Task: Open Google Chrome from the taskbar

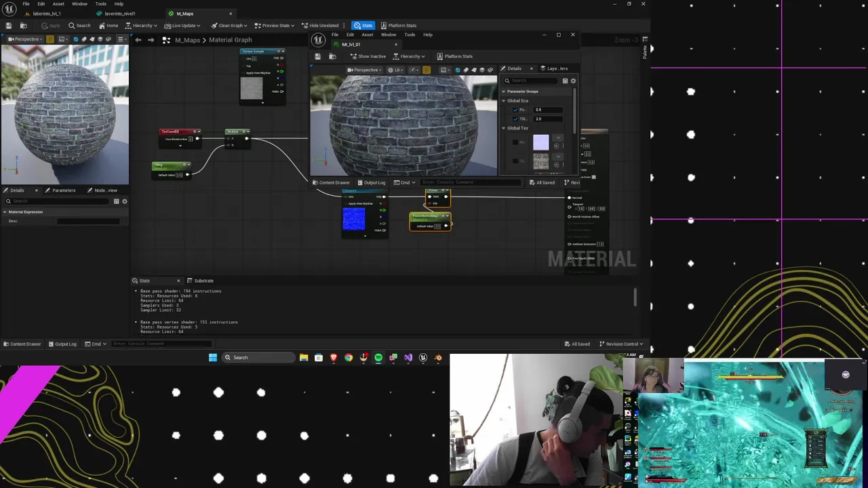Action: [349, 358]
